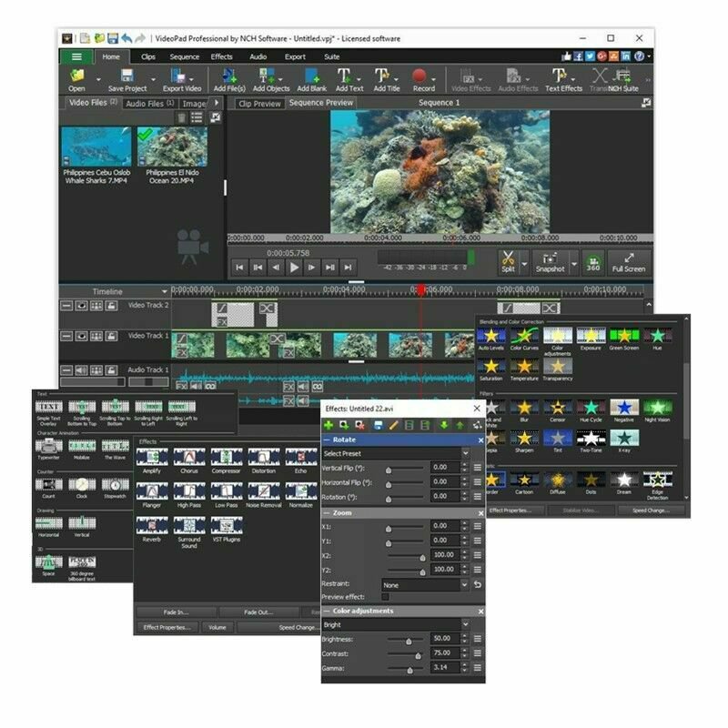The width and height of the screenshot is (728, 728).
Task: Go to the Export ribbon tab
Action: [295, 56]
